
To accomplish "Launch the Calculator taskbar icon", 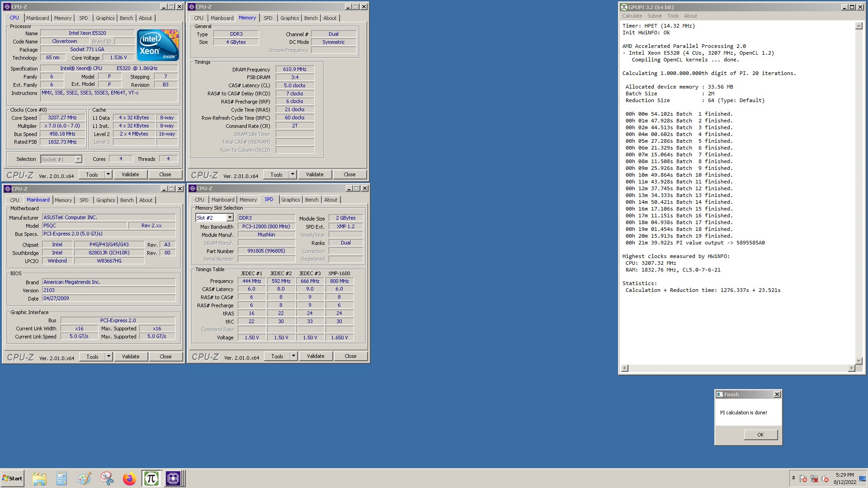I will (61, 479).
